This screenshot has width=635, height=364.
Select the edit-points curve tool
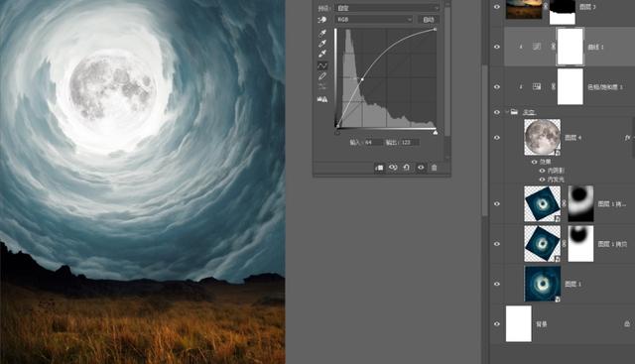322,65
